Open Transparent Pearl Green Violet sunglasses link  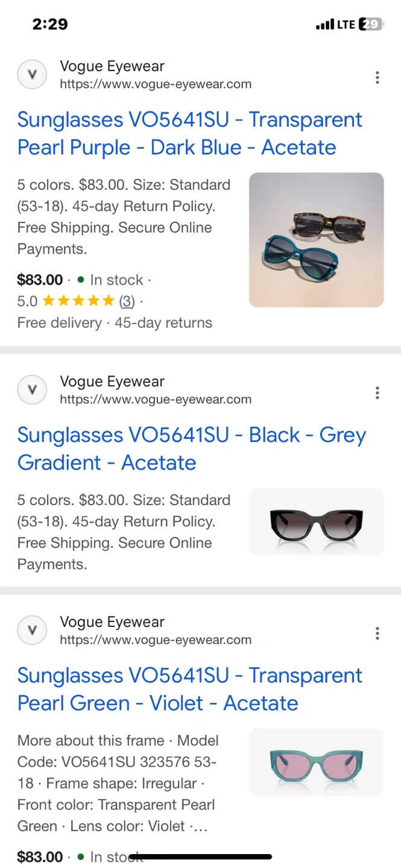tap(189, 689)
